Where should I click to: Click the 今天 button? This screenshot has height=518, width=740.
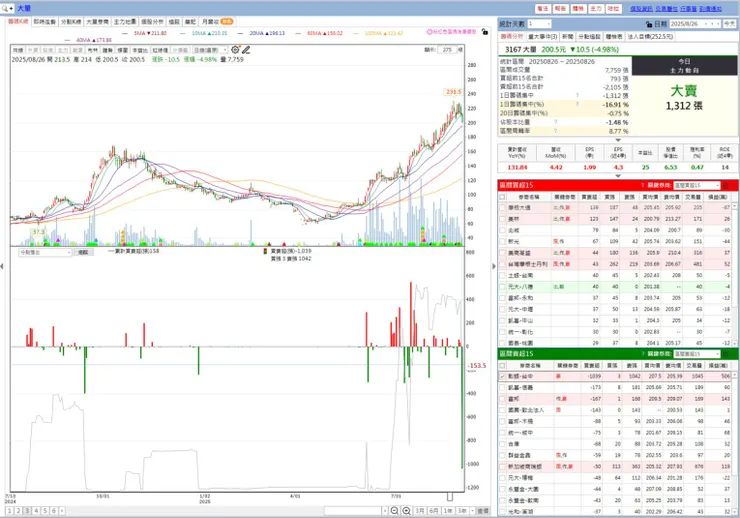tap(730, 24)
